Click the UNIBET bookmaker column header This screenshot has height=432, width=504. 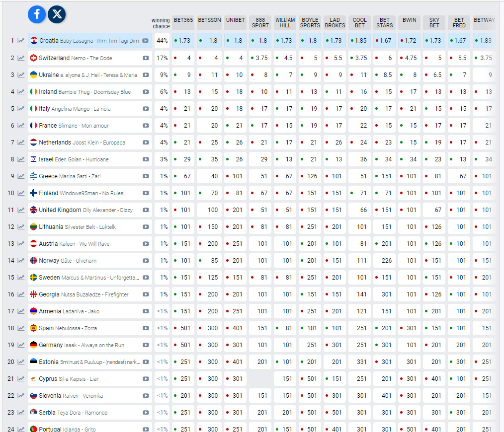click(x=235, y=22)
